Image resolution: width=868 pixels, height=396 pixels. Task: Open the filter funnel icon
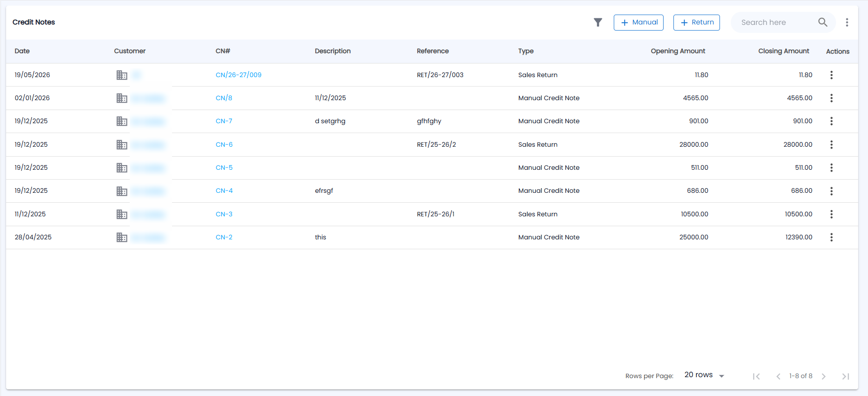(598, 23)
